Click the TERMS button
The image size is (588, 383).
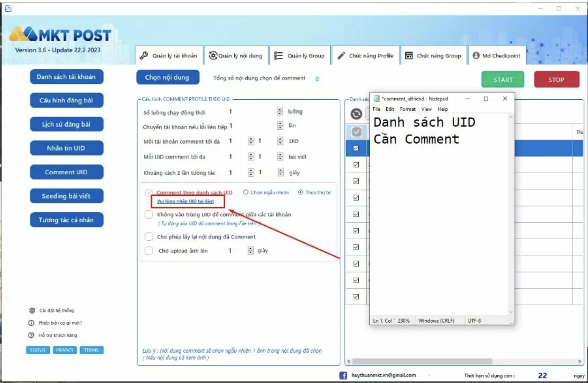tap(91, 350)
